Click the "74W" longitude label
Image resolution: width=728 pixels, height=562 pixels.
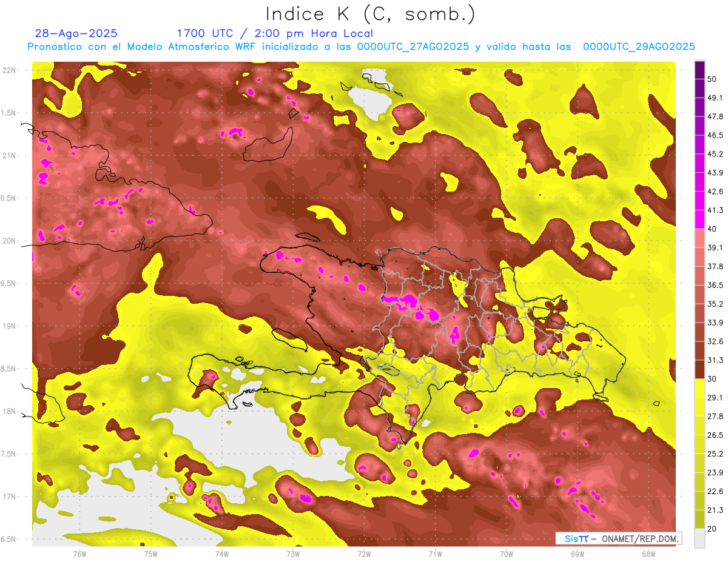(x=222, y=554)
